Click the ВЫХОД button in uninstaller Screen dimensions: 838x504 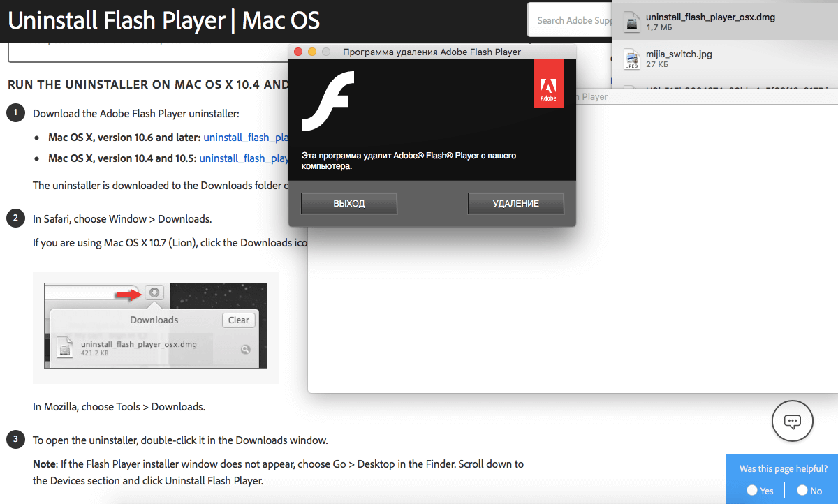point(349,203)
